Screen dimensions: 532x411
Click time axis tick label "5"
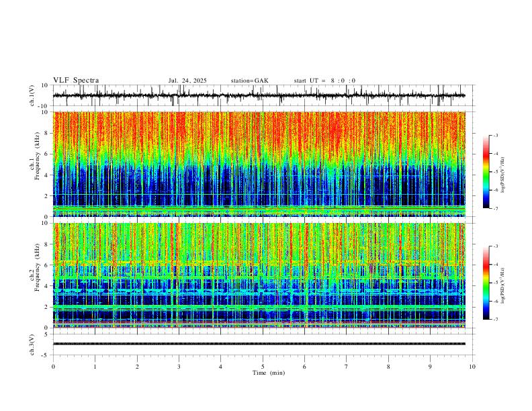(263, 367)
